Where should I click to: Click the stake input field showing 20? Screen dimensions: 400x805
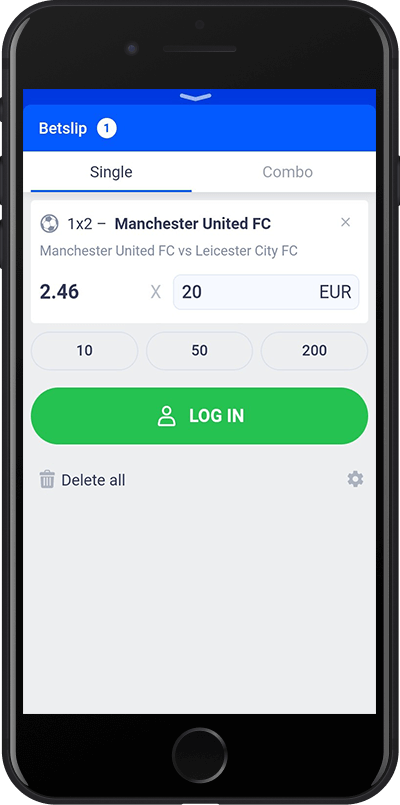[266, 292]
